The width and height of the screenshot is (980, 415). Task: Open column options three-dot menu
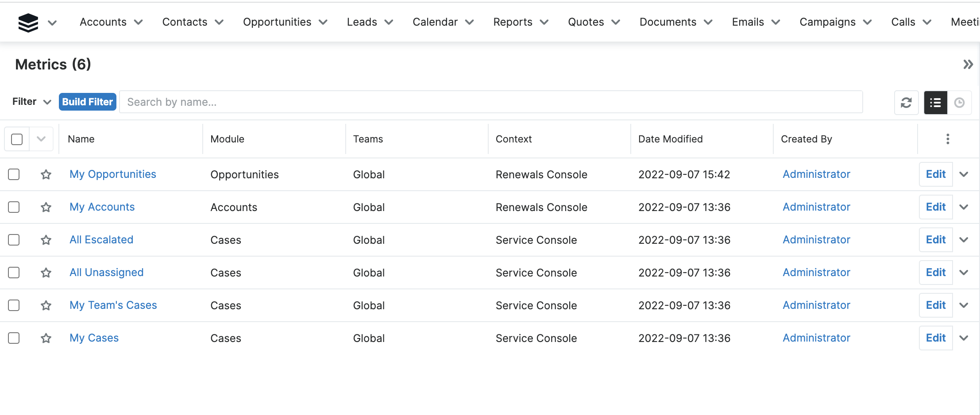point(948,139)
